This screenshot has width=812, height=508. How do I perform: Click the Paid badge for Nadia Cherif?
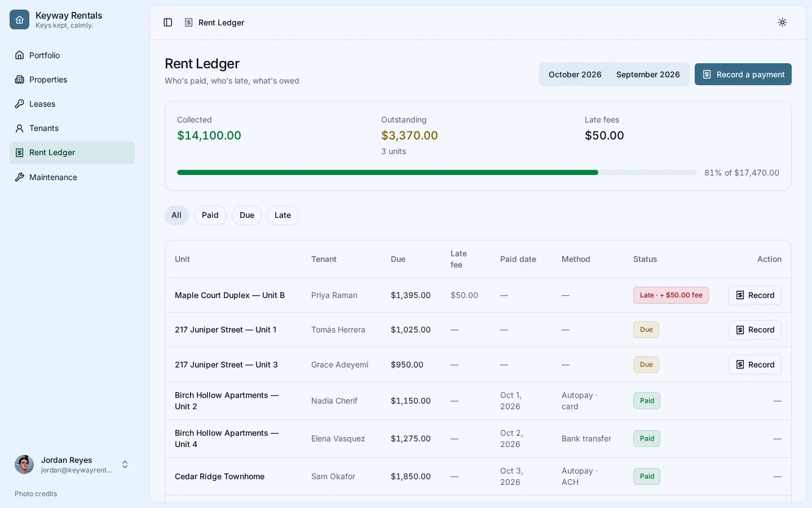[647, 401]
